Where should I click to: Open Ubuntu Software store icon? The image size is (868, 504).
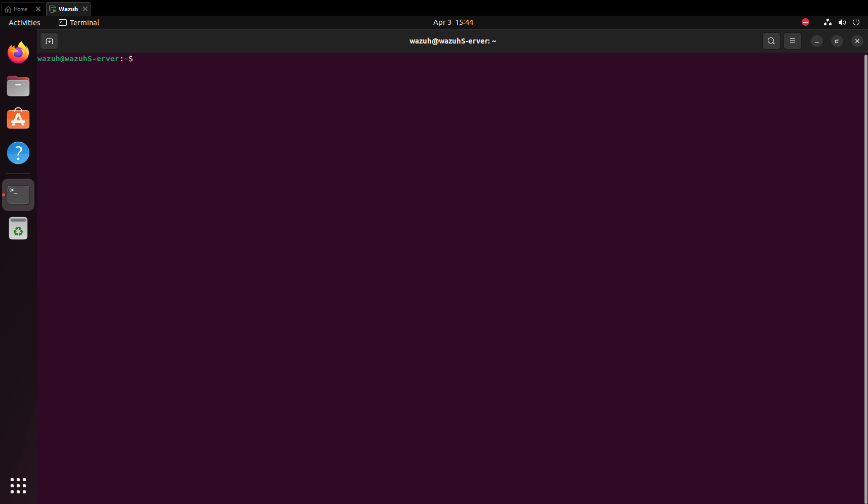[18, 119]
